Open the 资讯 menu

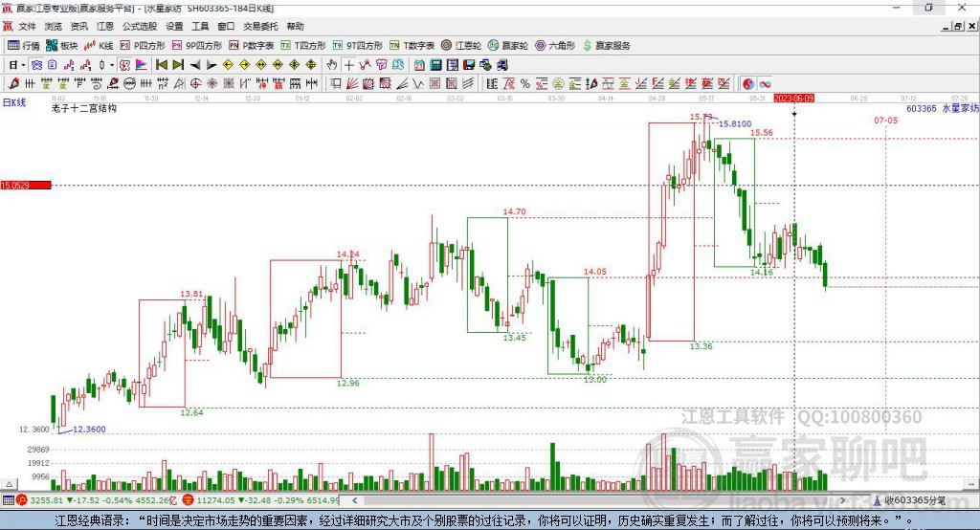pos(78,26)
